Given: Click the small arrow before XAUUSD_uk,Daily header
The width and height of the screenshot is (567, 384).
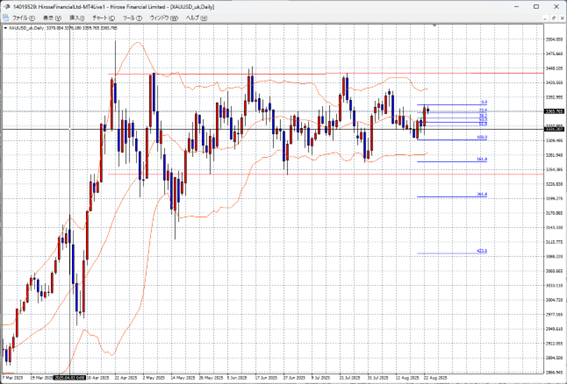Looking at the screenshot, I should [x=5, y=28].
